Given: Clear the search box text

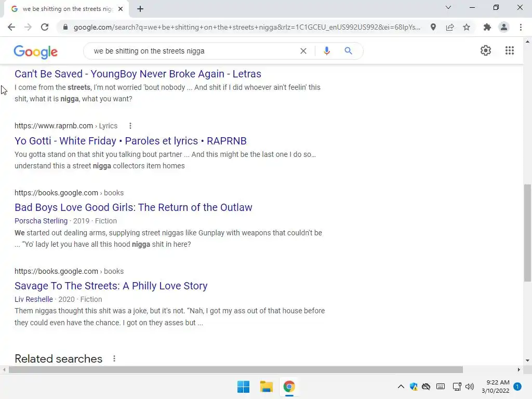Looking at the screenshot, I should click(x=303, y=51).
